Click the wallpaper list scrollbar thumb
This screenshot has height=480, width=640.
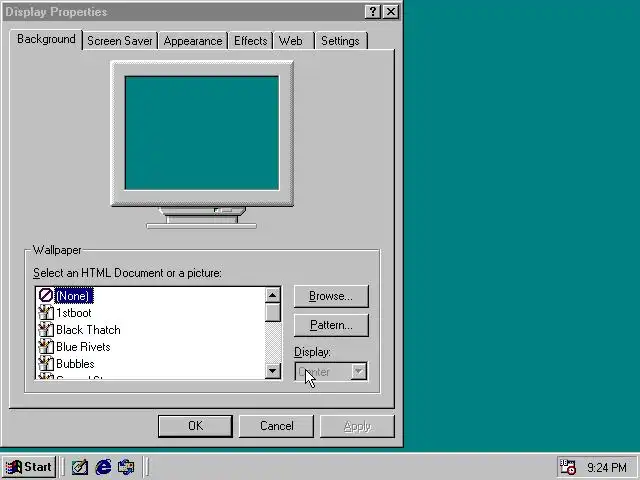[273, 312]
